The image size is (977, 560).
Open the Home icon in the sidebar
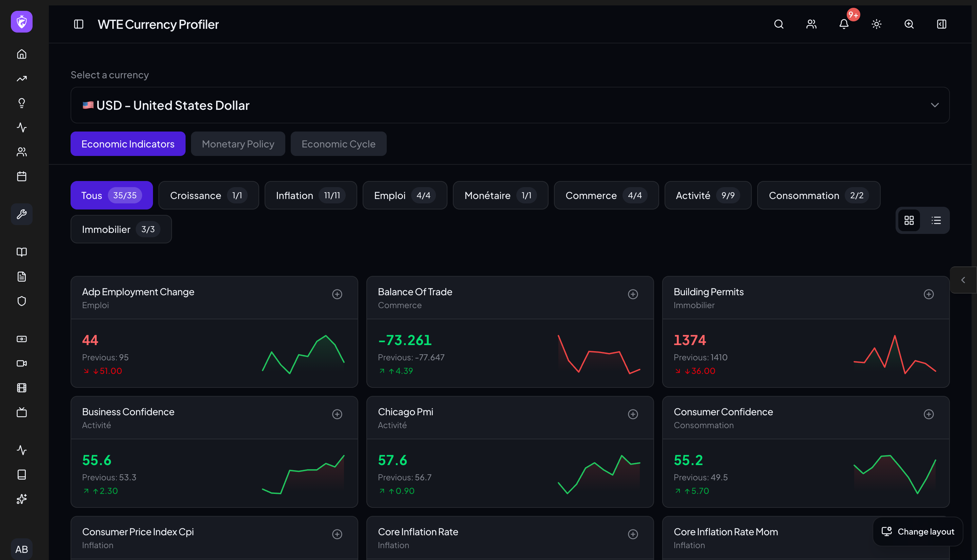point(22,54)
